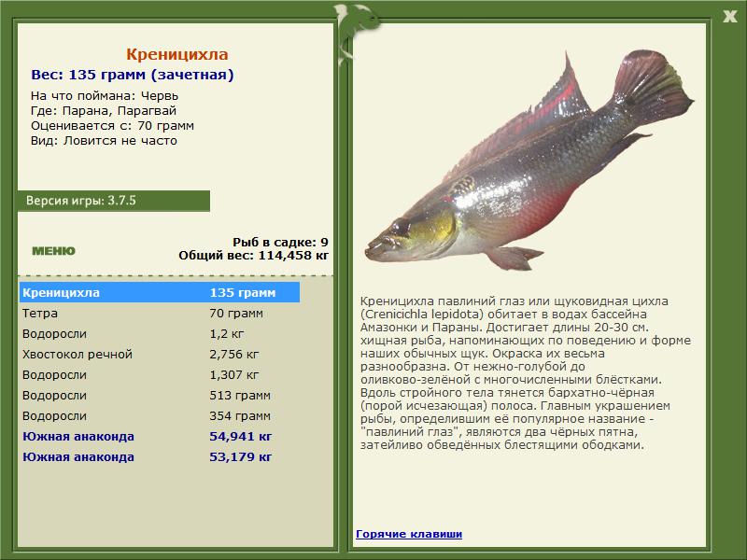Open the Горячие клавиши link

pyautogui.click(x=409, y=534)
